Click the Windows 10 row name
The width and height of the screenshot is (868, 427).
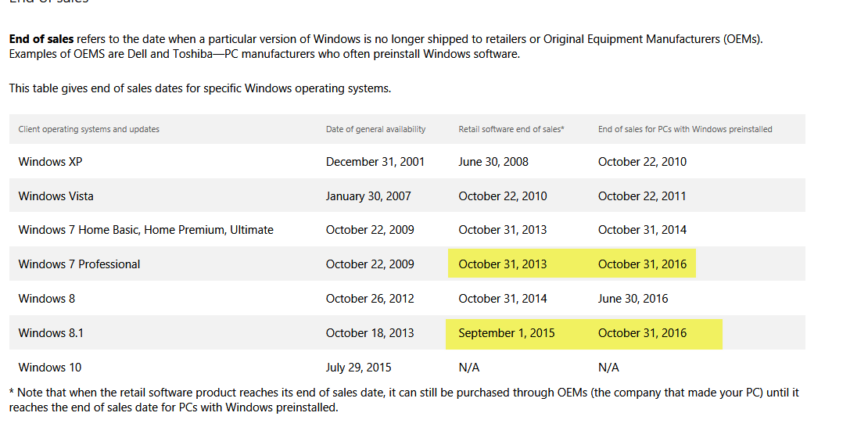49,368
